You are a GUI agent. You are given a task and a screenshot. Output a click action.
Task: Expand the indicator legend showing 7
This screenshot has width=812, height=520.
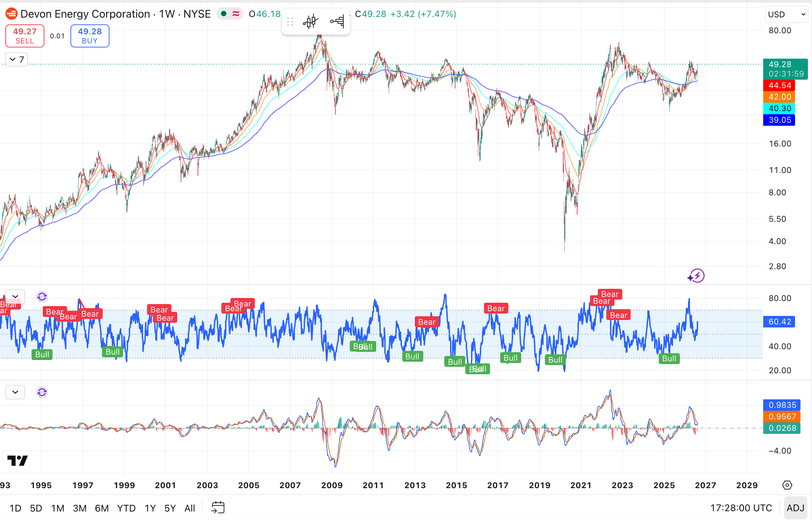point(17,60)
